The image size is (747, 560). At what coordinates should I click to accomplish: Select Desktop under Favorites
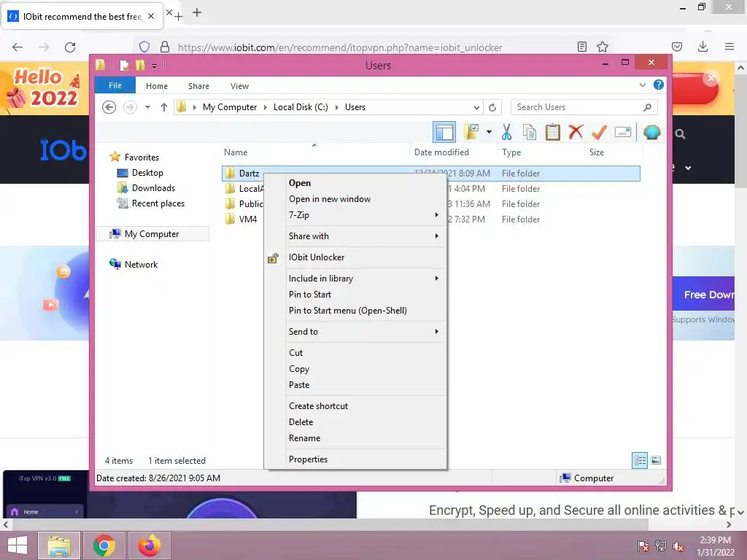pyautogui.click(x=147, y=173)
